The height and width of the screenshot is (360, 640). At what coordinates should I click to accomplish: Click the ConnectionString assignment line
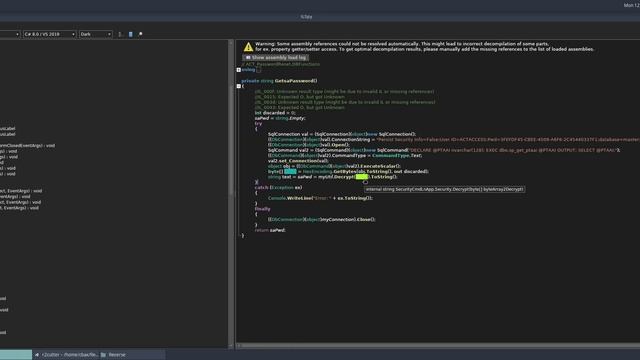[x=453, y=139]
